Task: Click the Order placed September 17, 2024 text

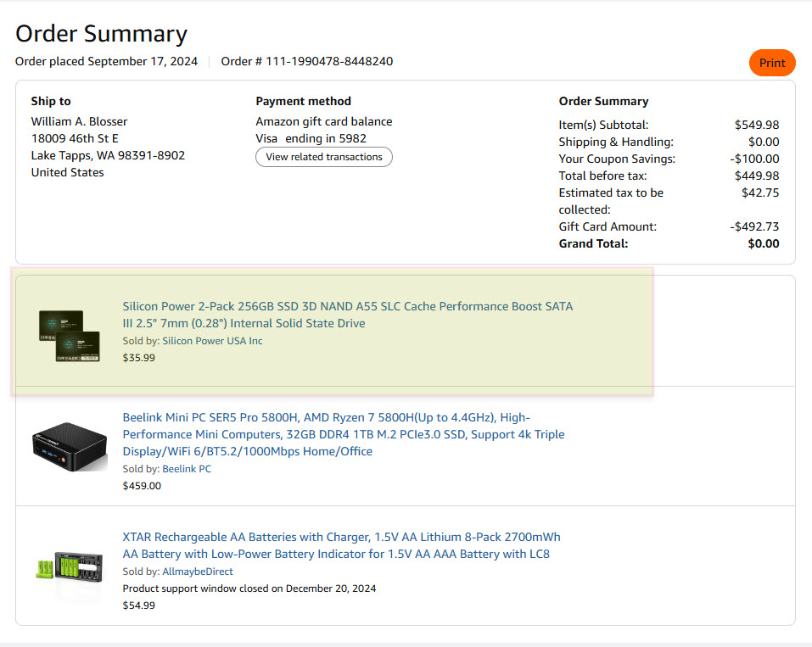Action: (106, 61)
